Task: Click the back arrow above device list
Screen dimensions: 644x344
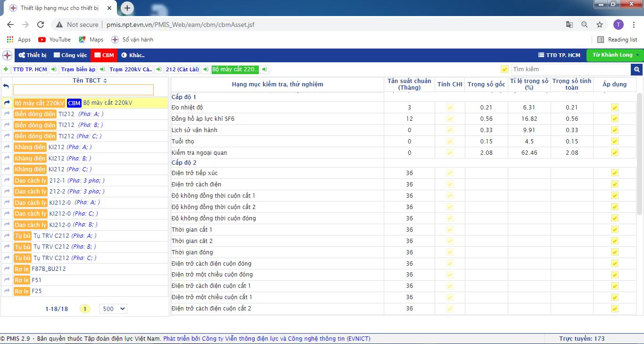Action: click(x=6, y=86)
